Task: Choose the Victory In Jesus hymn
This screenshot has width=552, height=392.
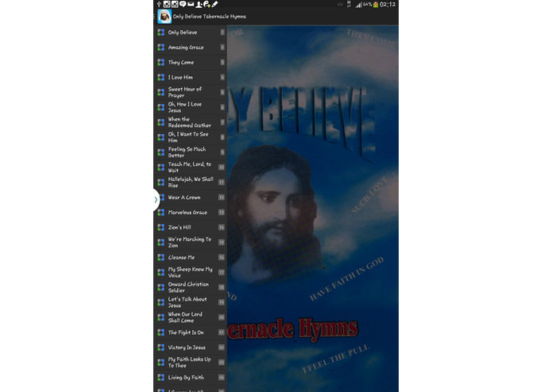Action: click(x=190, y=348)
